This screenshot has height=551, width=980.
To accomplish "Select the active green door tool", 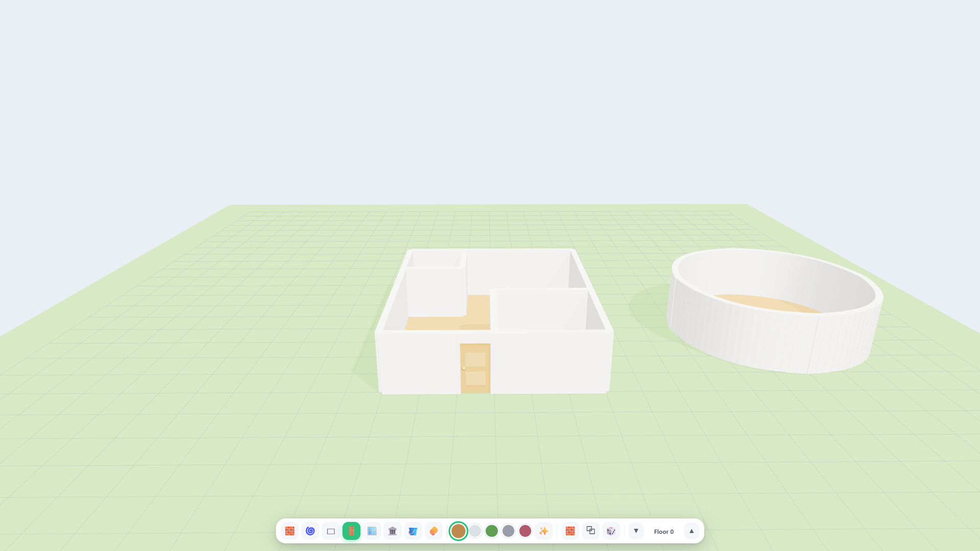I will coord(351,531).
